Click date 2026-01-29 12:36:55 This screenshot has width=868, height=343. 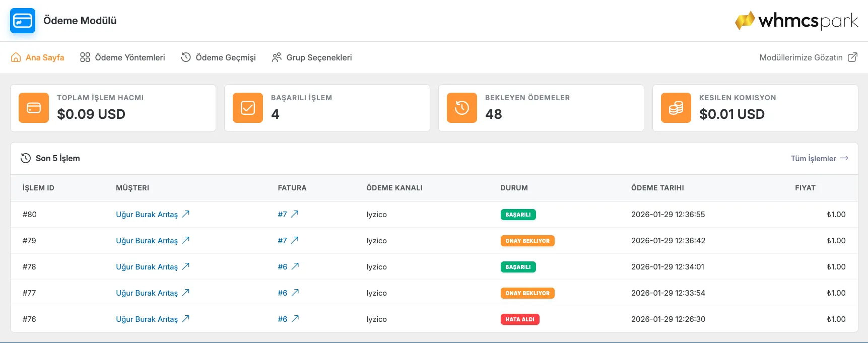tap(668, 215)
